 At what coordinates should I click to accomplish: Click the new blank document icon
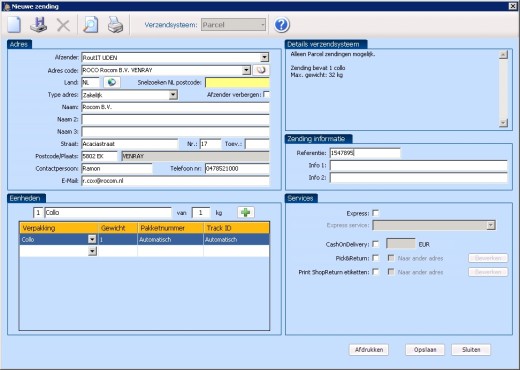pyautogui.click(x=14, y=25)
